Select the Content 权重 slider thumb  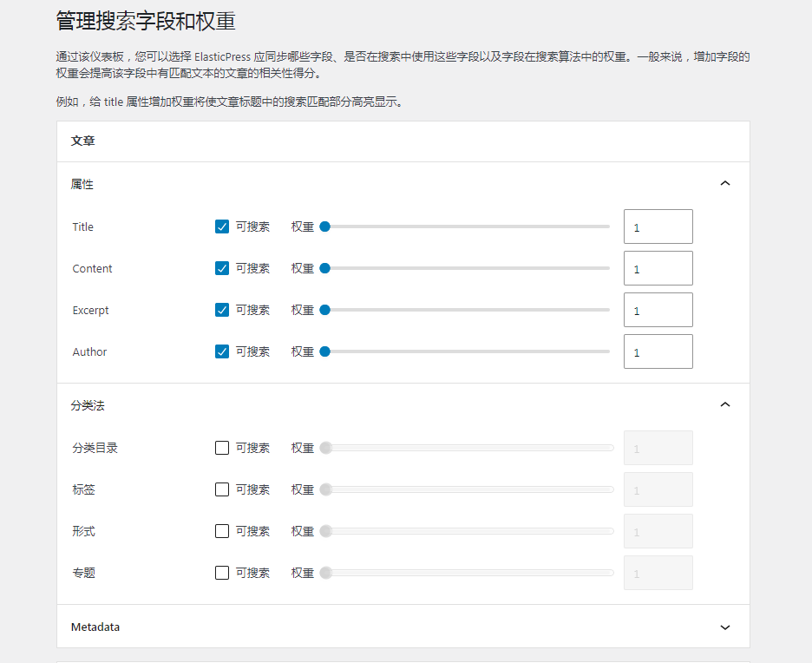point(325,268)
